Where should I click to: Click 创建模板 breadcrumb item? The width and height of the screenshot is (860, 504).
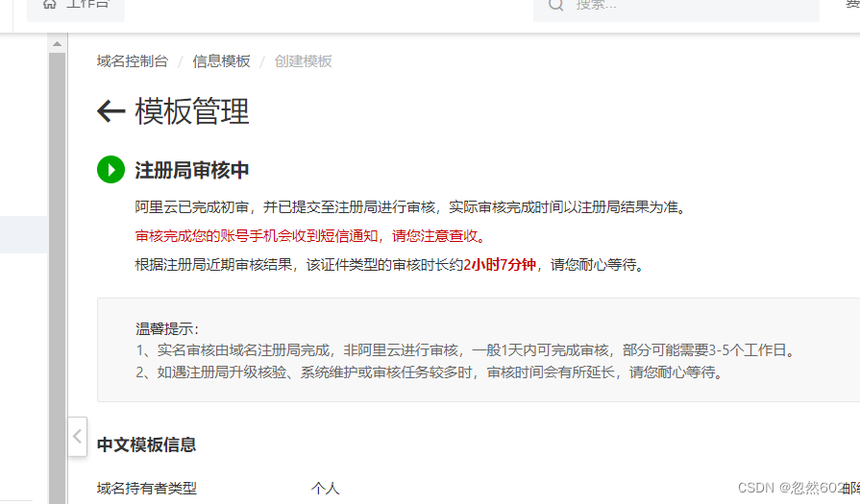(x=303, y=61)
